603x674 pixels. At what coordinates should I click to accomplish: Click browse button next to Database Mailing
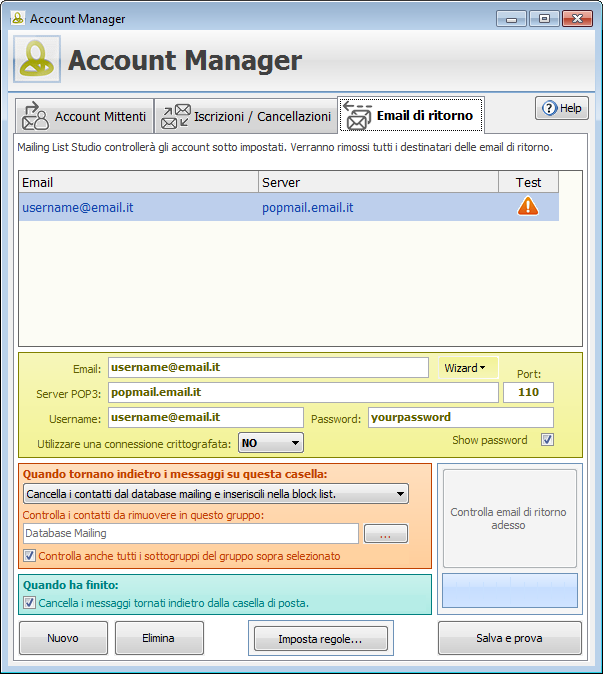click(x=385, y=535)
